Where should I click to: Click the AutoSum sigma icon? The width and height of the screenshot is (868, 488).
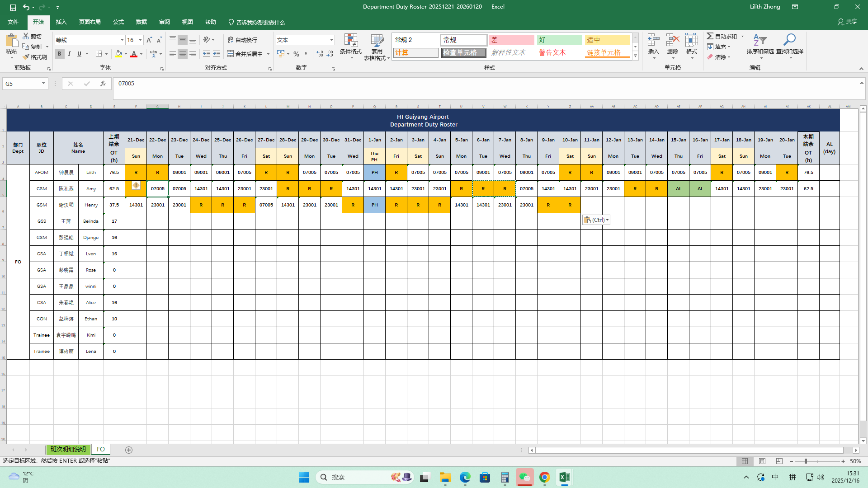[710, 36]
